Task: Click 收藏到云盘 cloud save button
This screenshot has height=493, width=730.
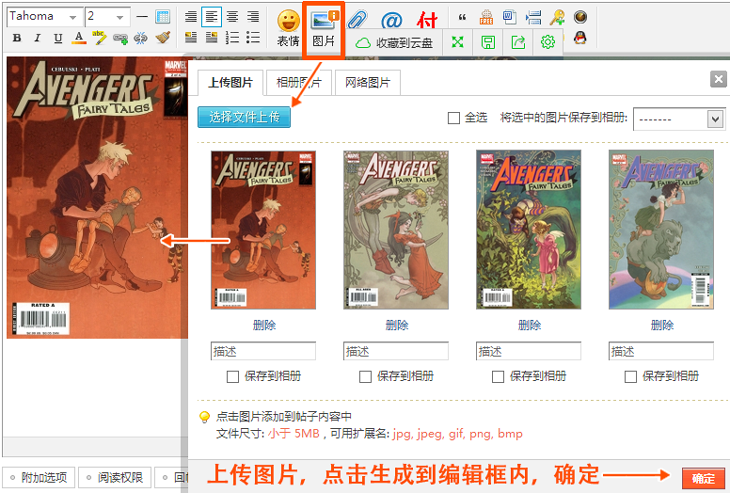Action: pyautogui.click(x=394, y=43)
